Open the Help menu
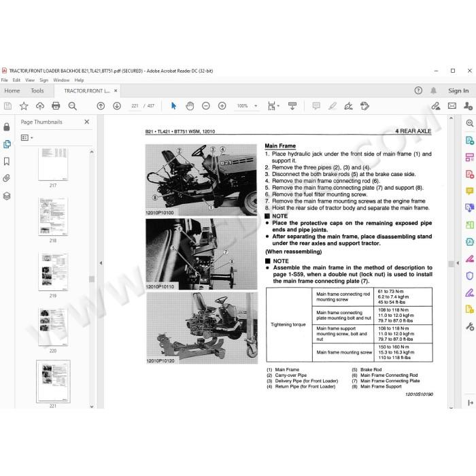476x476 pixels. pos(80,80)
